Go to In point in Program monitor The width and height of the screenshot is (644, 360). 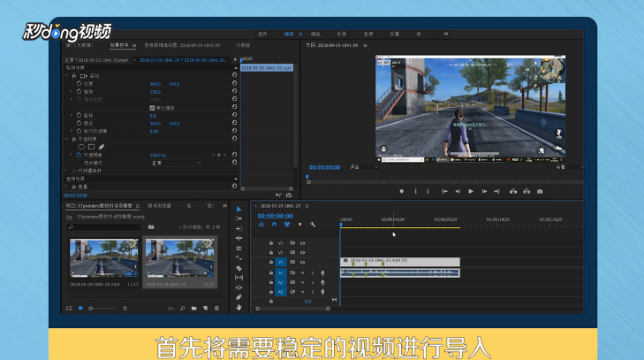pyautogui.click(x=444, y=191)
